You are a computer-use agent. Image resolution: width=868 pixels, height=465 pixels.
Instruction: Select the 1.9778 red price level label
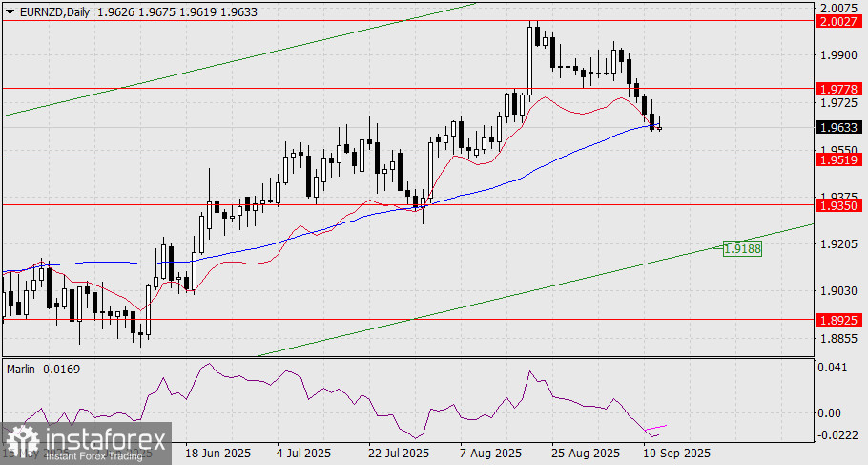(x=839, y=89)
